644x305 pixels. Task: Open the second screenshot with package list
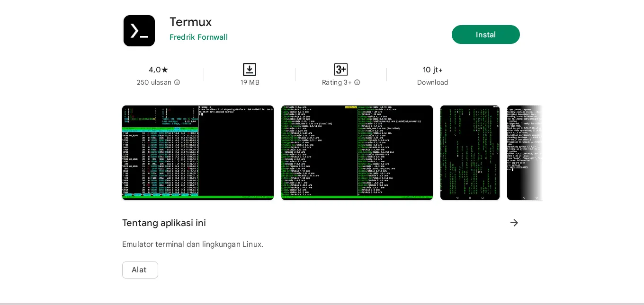(x=357, y=152)
